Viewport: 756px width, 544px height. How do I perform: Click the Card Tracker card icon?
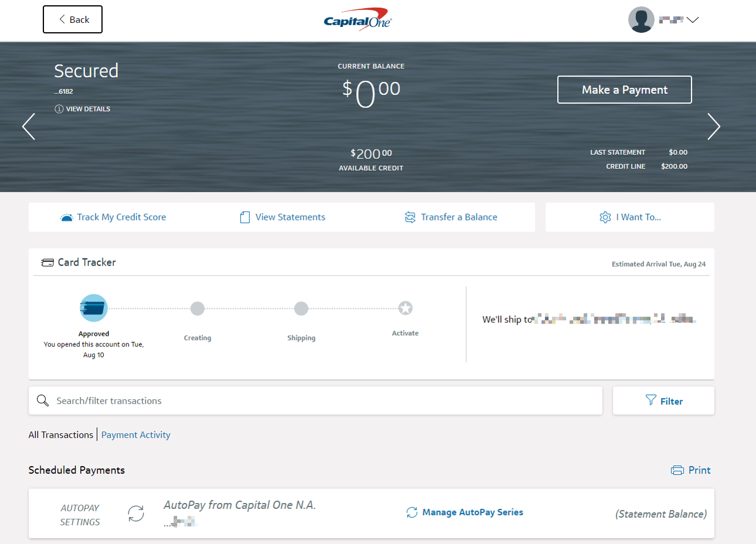[48, 263]
